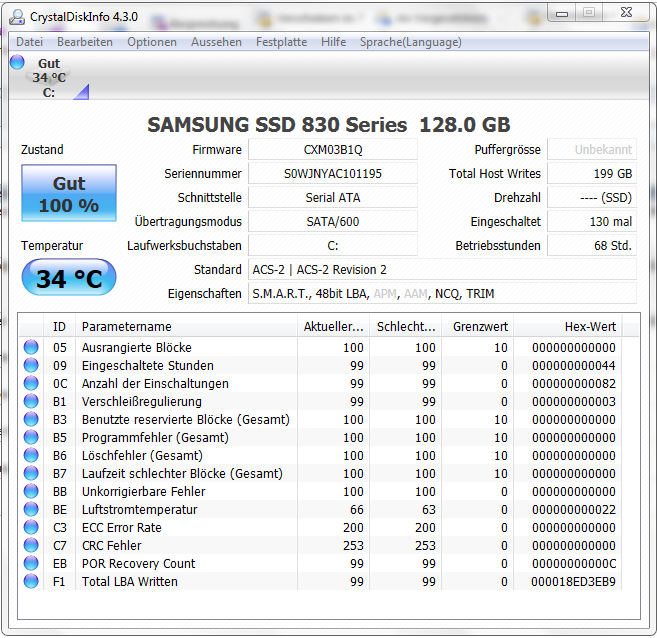Viewport: 657px width, 638px height.
Task: Select the Luftstromtemperatur parameter name
Action: coord(140,509)
